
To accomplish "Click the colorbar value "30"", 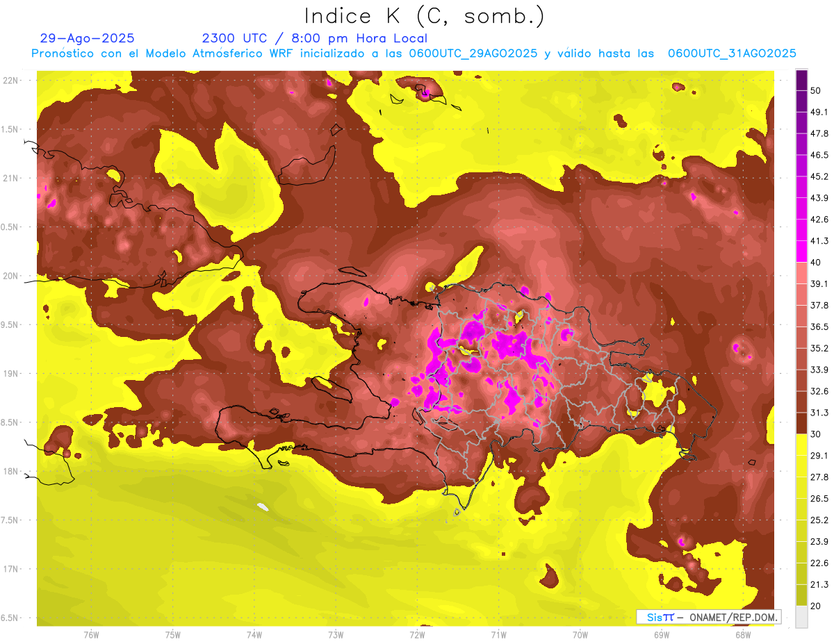I will 816,434.
